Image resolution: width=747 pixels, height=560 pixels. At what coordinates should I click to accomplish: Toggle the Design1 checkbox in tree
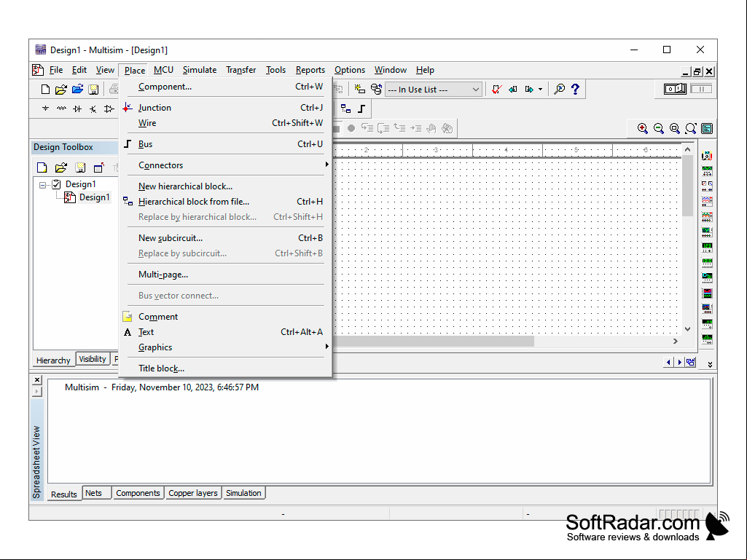coord(56,184)
